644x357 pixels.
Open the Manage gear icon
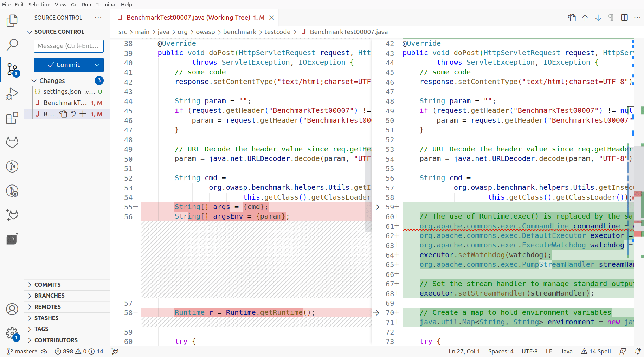coord(12,333)
